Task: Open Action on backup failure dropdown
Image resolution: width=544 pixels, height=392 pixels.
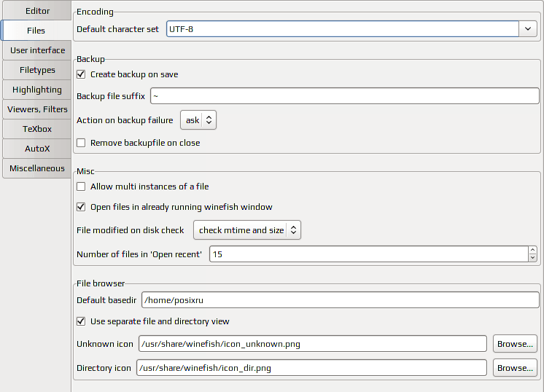Action: (x=198, y=120)
